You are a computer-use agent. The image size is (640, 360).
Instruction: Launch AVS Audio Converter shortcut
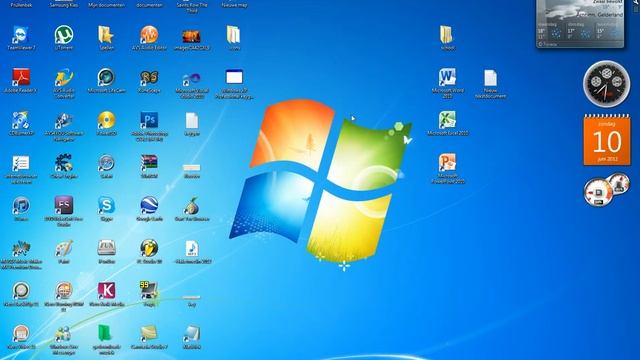pyautogui.click(x=64, y=78)
